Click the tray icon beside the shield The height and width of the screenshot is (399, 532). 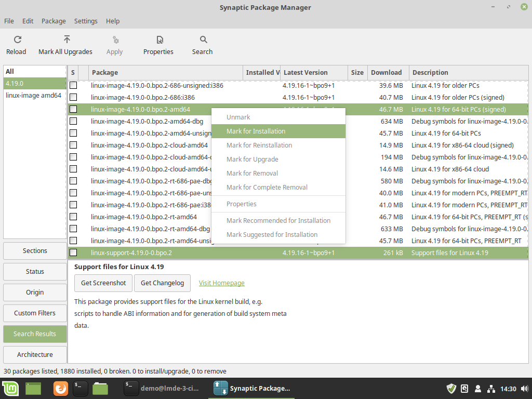(464, 389)
